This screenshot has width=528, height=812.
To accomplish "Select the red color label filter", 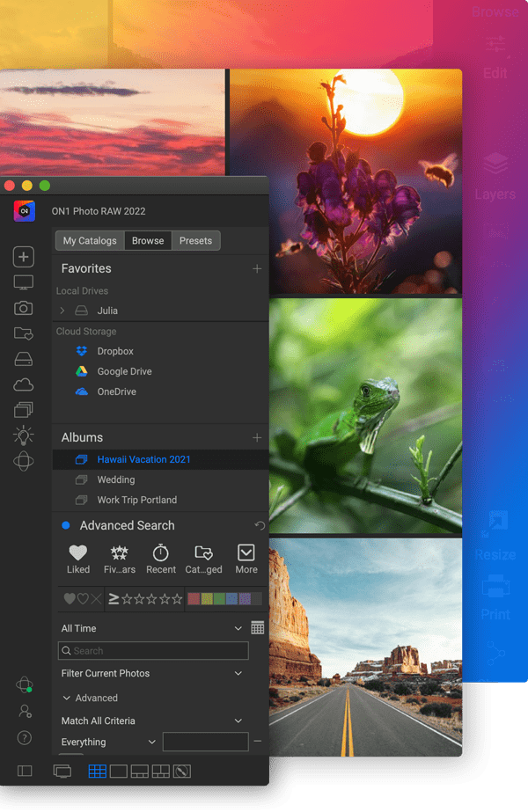I will [194, 599].
